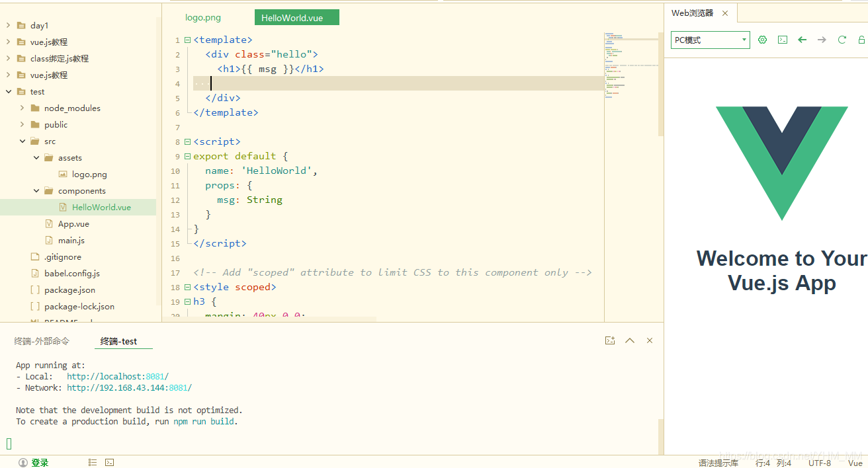Fold the export default block at line 9
The image size is (868, 468).
(187, 157)
